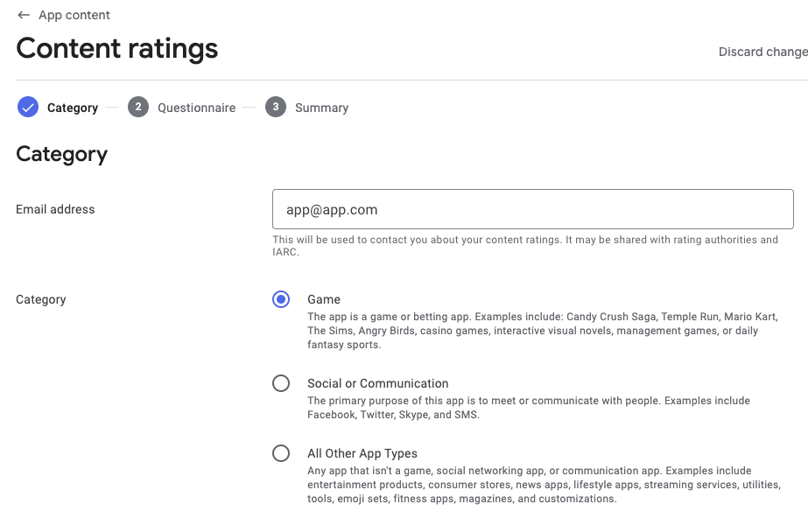Click the Game option label text

(324, 299)
